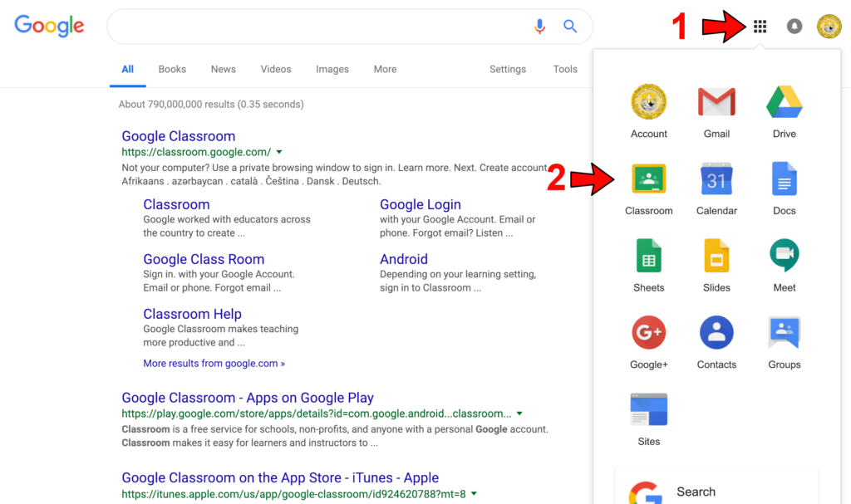Start voice search with the microphone
851x504 pixels.
click(x=539, y=26)
